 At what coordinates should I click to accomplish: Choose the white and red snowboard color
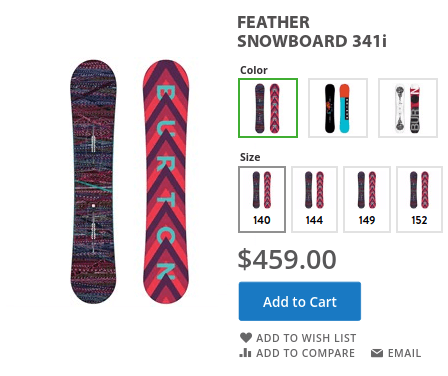(x=408, y=108)
